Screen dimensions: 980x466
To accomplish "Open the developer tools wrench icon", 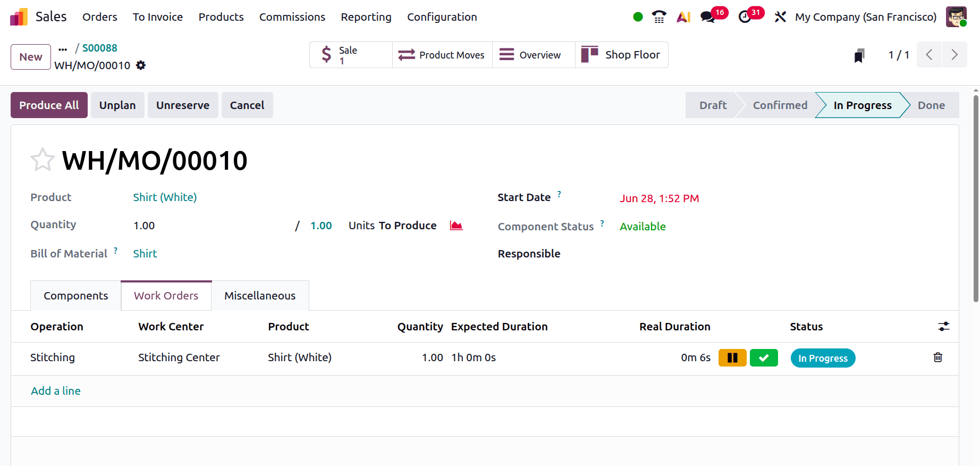I will pos(780,17).
